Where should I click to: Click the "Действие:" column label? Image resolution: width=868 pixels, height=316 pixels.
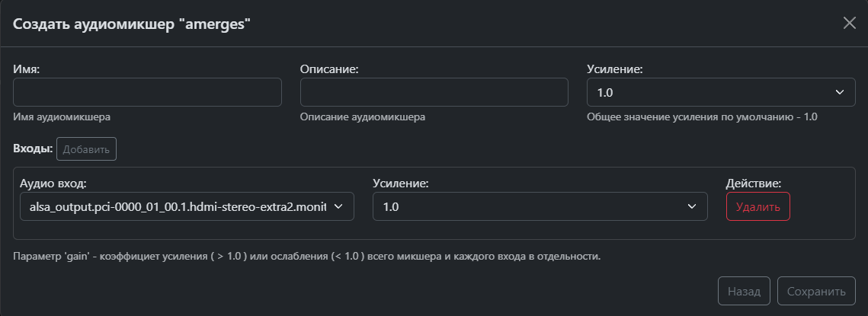point(754,183)
